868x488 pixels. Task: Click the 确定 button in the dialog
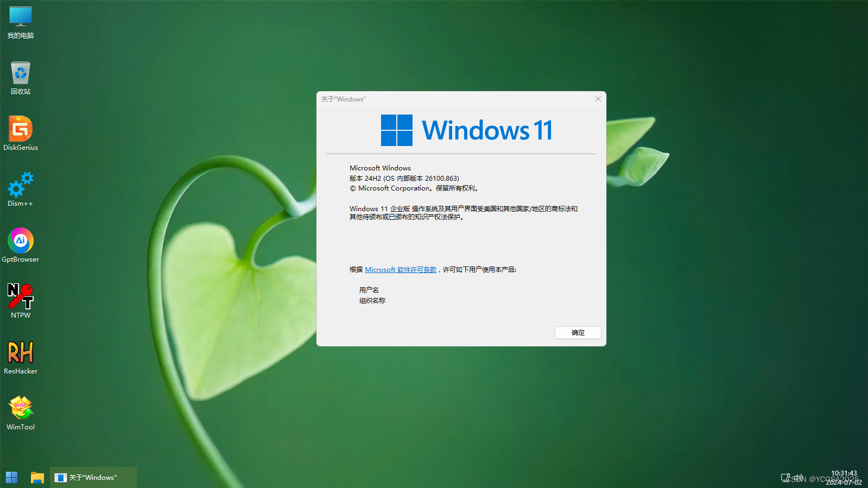tap(578, 333)
